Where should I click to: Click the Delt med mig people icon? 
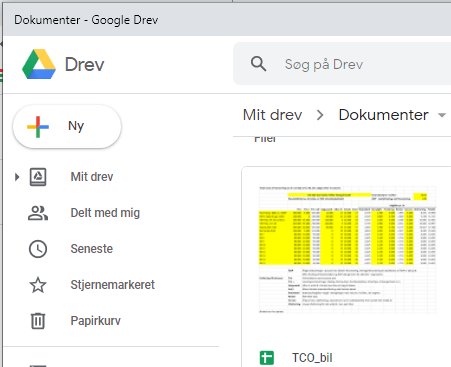pyautogui.click(x=38, y=213)
